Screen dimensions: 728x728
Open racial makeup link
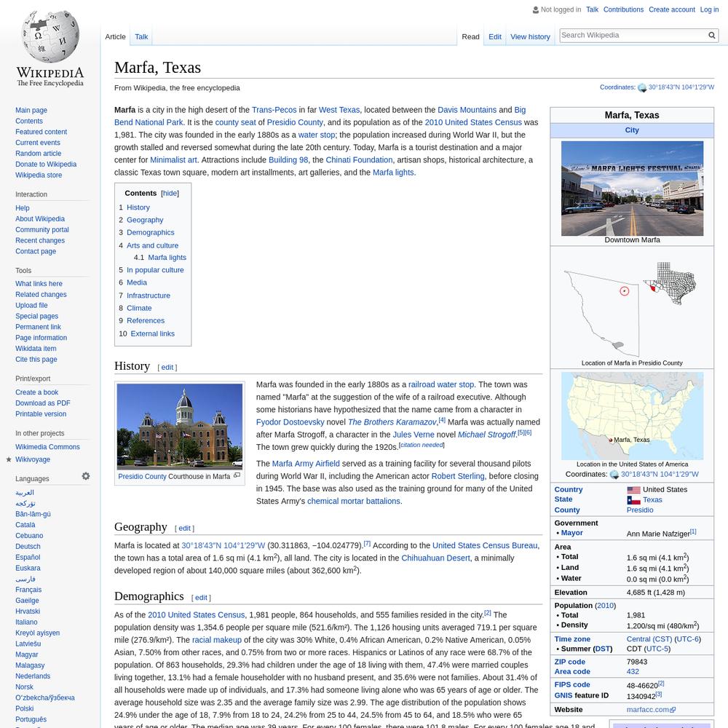point(217,640)
